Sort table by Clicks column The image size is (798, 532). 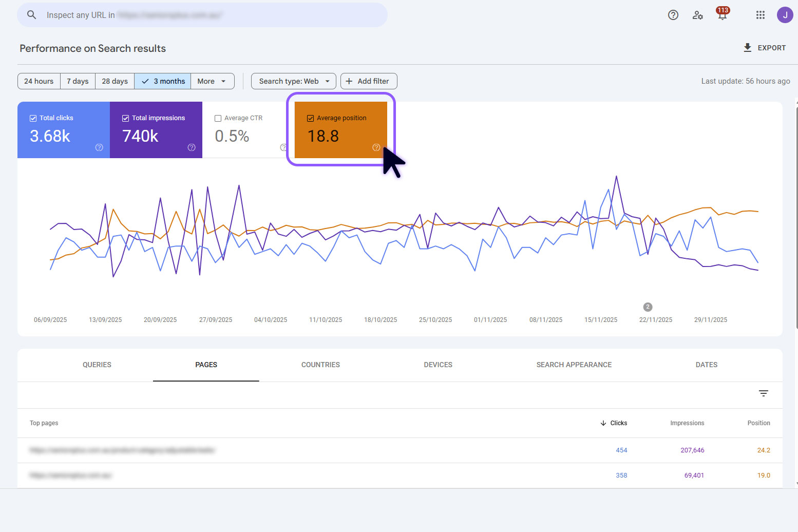[x=614, y=423]
